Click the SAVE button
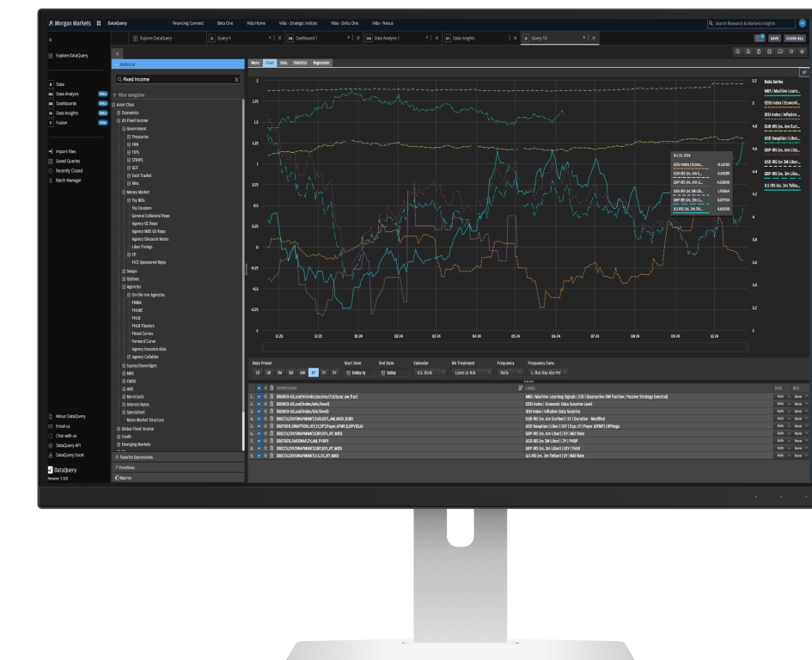The height and width of the screenshot is (660, 812). (x=772, y=38)
